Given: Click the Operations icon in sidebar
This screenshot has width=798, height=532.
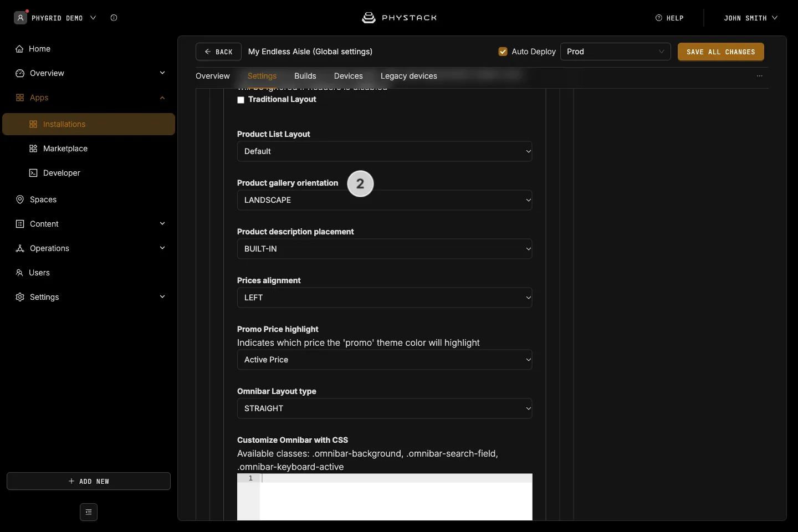Looking at the screenshot, I should 20,248.
